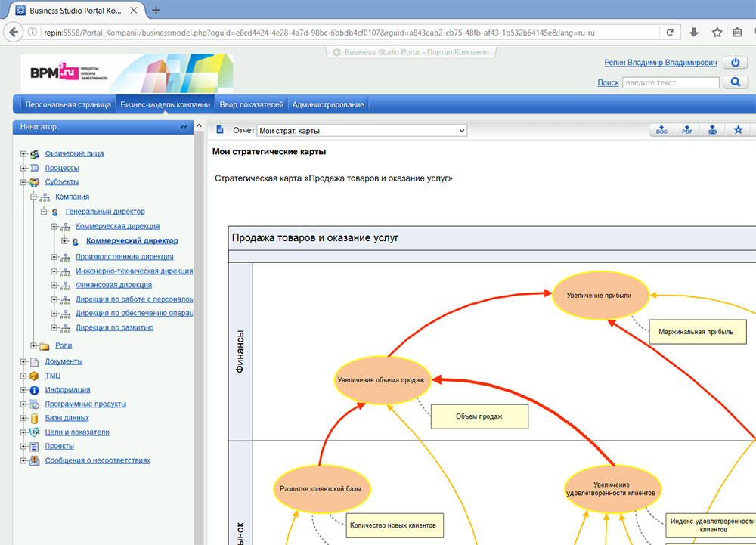This screenshot has height=545, width=756.
Task: Send the report by email icon
Action: pos(712,130)
